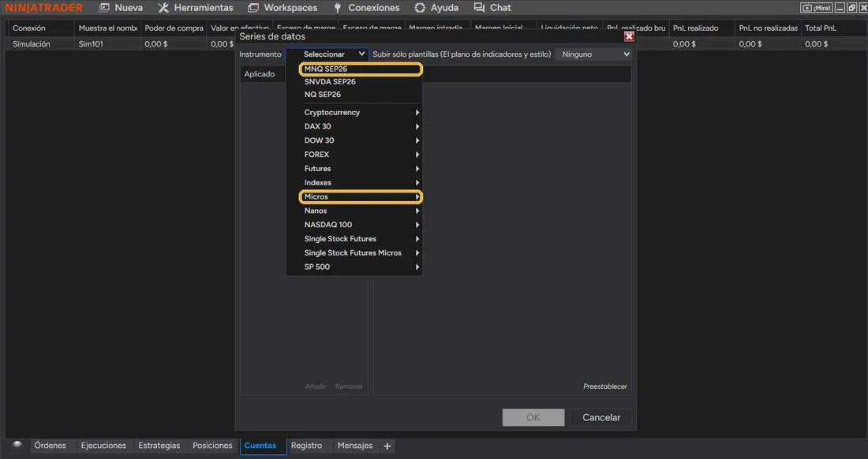Screen dimensions: 868x459
Task: Click the PnL realizado column header
Action: (702, 28)
